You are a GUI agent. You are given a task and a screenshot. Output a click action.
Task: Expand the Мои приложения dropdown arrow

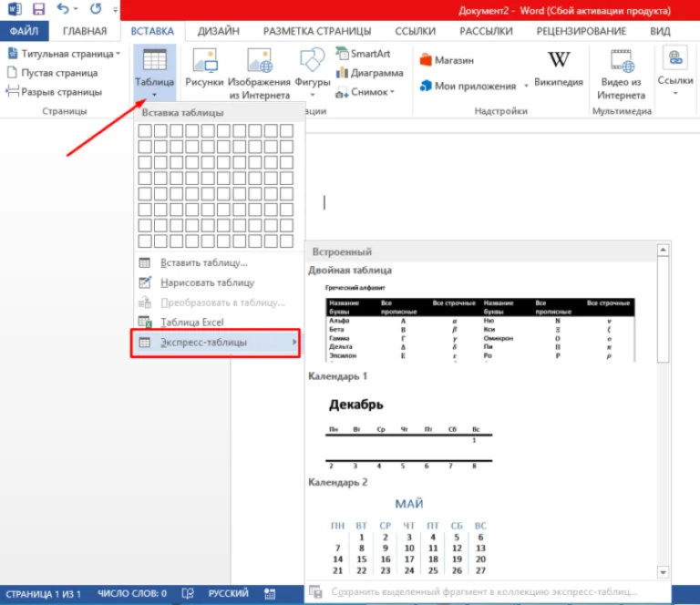tap(526, 87)
